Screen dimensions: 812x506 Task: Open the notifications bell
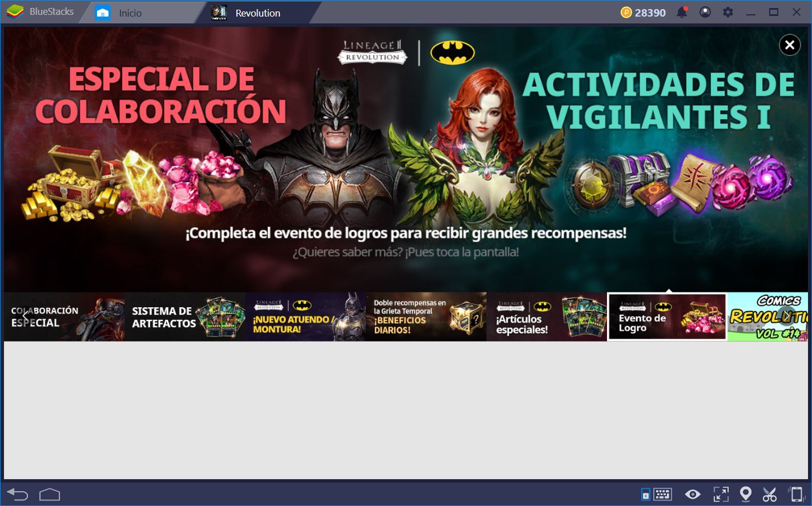click(682, 12)
